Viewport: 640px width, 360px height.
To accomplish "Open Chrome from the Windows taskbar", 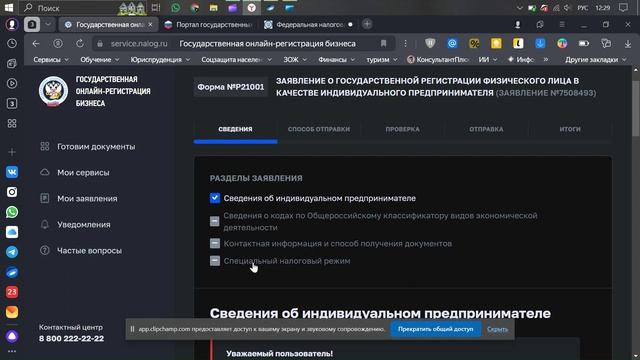I will [195, 8].
